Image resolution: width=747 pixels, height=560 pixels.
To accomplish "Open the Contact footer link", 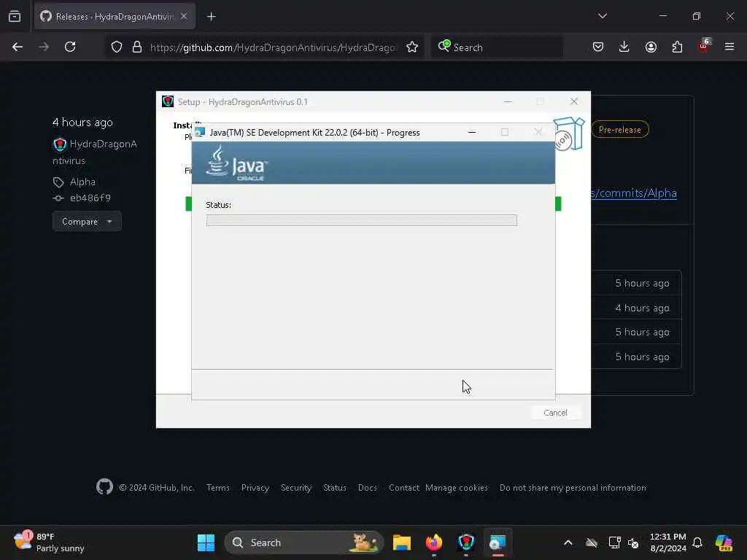I will [x=404, y=488].
